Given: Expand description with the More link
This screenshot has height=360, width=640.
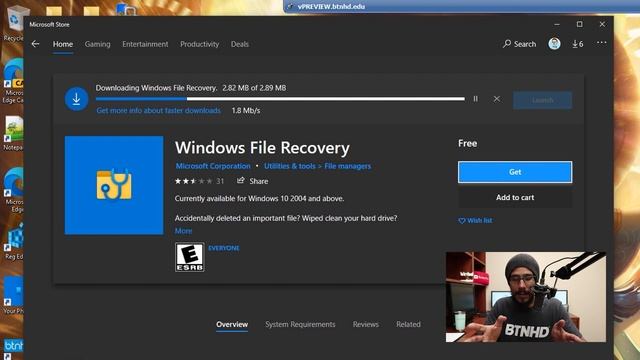Looking at the screenshot, I should point(183,231).
